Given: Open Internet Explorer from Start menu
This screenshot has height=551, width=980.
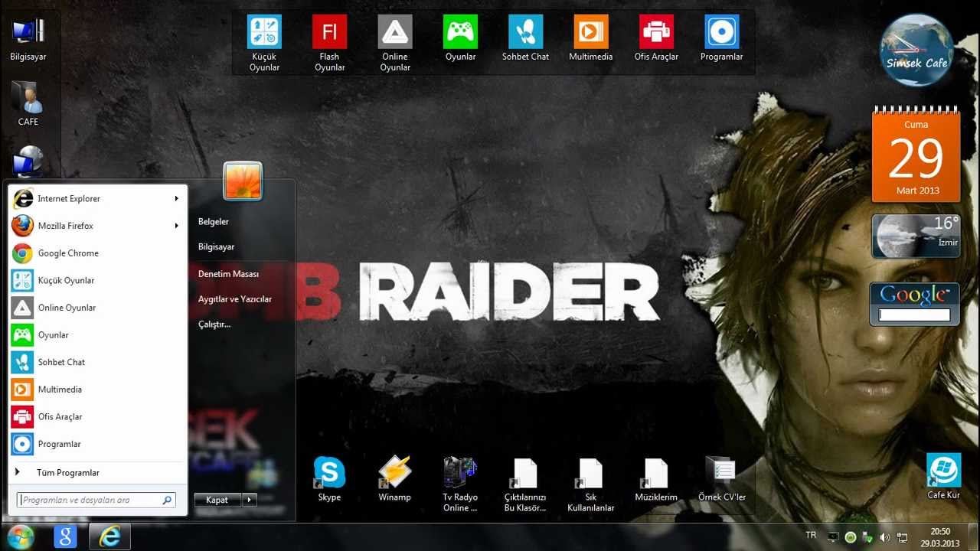Looking at the screenshot, I should [97, 199].
